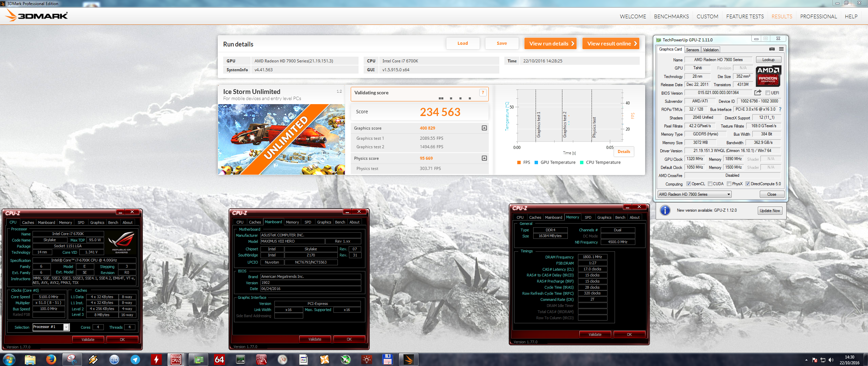The image size is (868, 366).
Task: Open Windows Explorer from the taskbar
Action: [30, 360]
